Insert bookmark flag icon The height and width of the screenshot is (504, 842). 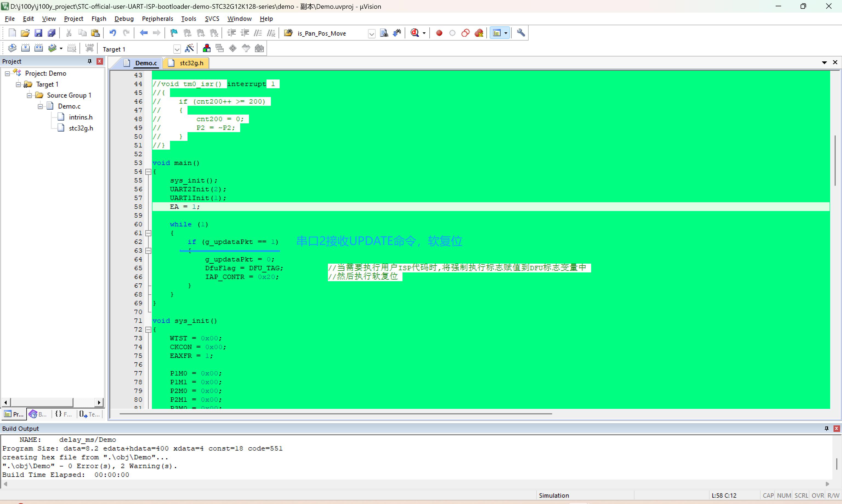(174, 33)
